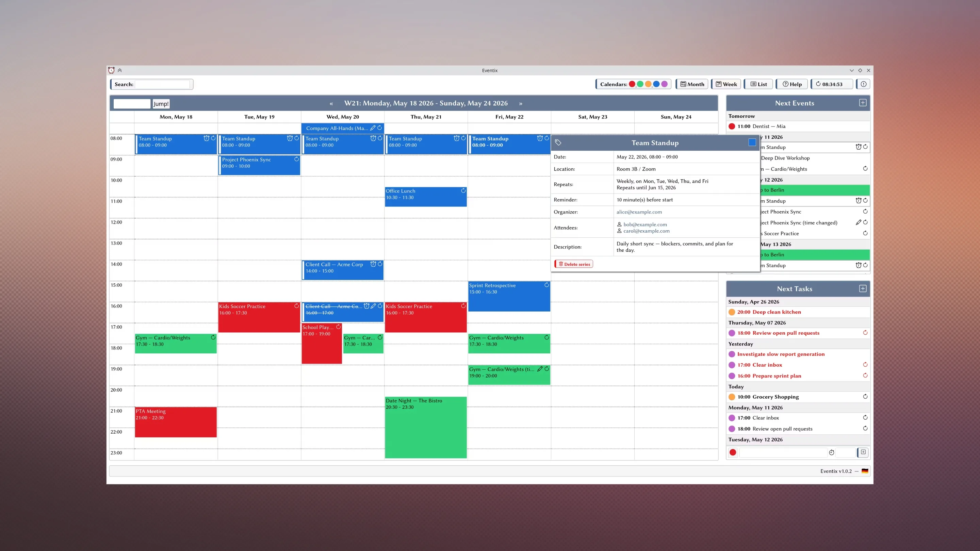Image resolution: width=980 pixels, height=551 pixels.
Task: Select 11:00 Dentist — Mia in Next Events
Action: tap(798, 126)
